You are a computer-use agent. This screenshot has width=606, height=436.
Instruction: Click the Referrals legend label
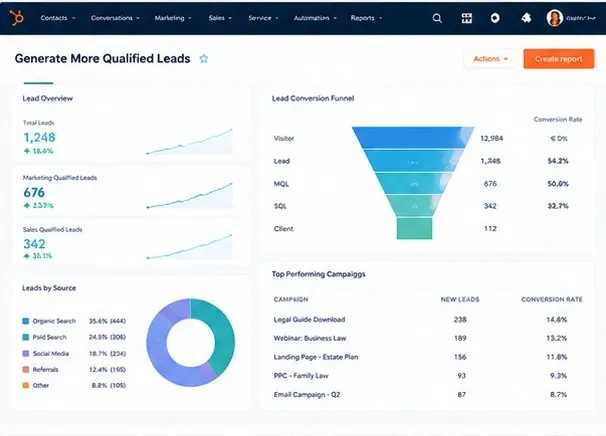tap(45, 370)
